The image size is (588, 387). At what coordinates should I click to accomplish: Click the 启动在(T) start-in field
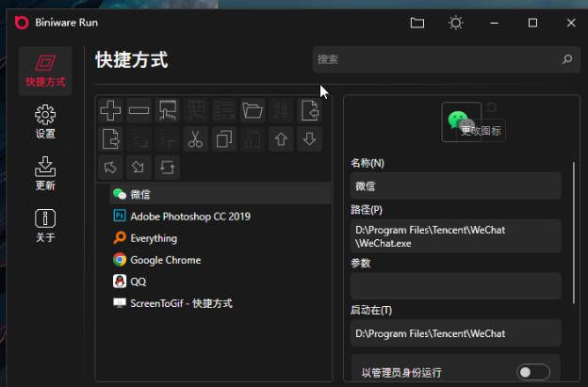pyautogui.click(x=456, y=333)
